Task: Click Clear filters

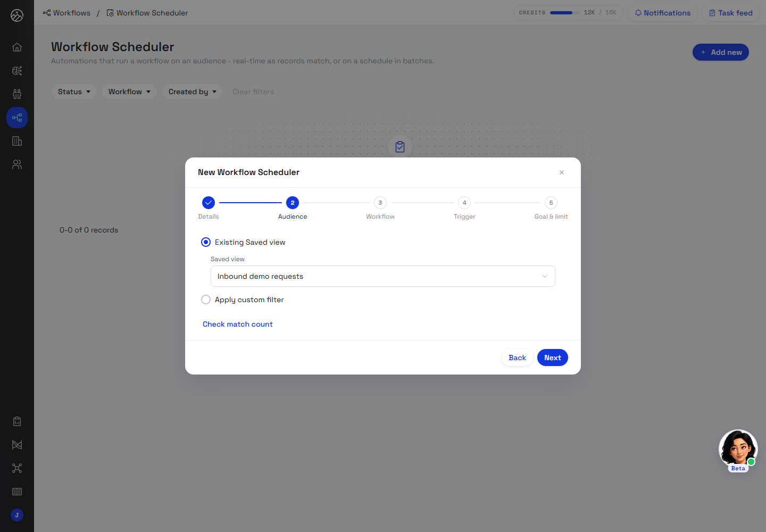Action: [x=253, y=92]
